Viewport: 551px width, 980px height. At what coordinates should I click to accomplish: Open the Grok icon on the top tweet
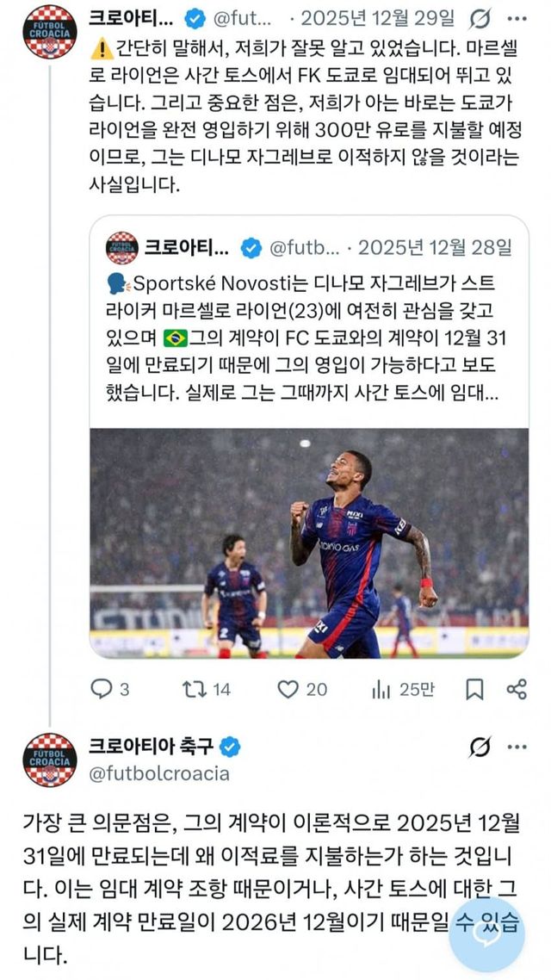pos(480,20)
